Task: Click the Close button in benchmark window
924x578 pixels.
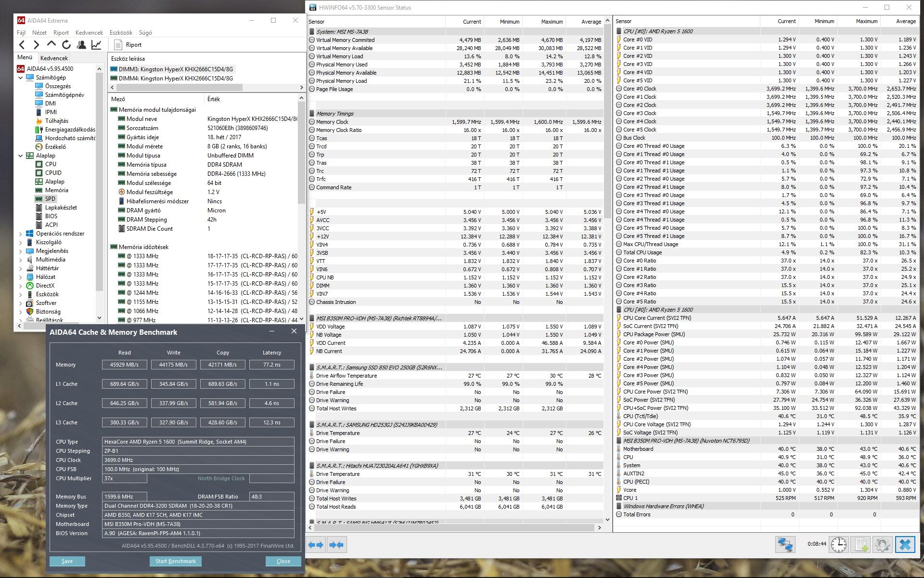Action: coord(283,561)
